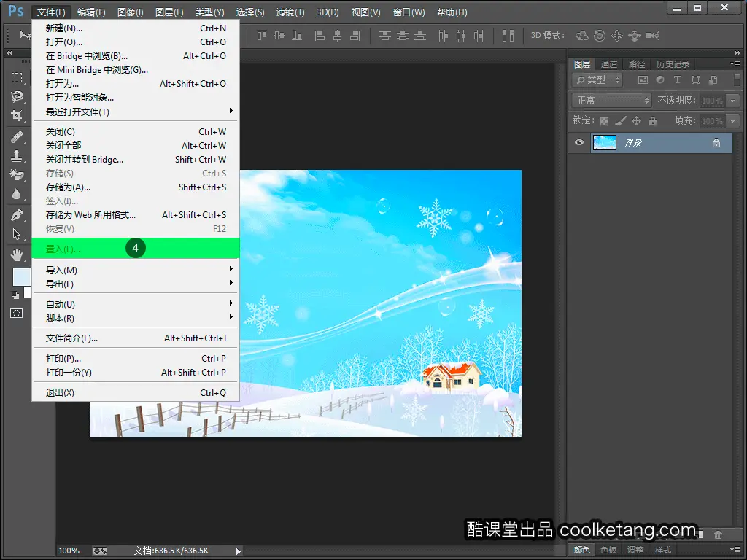Choose 3D slide mode icon
Screen dimensions: 747x560
(x=635, y=35)
